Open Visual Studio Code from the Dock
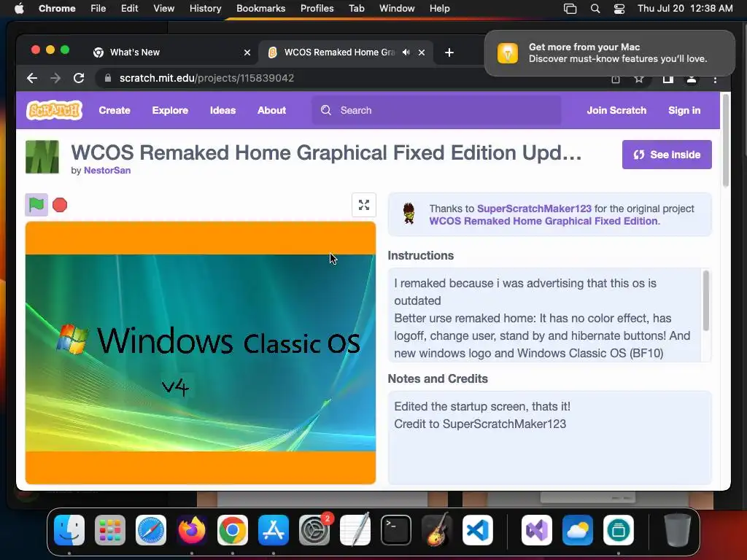 coord(478,530)
